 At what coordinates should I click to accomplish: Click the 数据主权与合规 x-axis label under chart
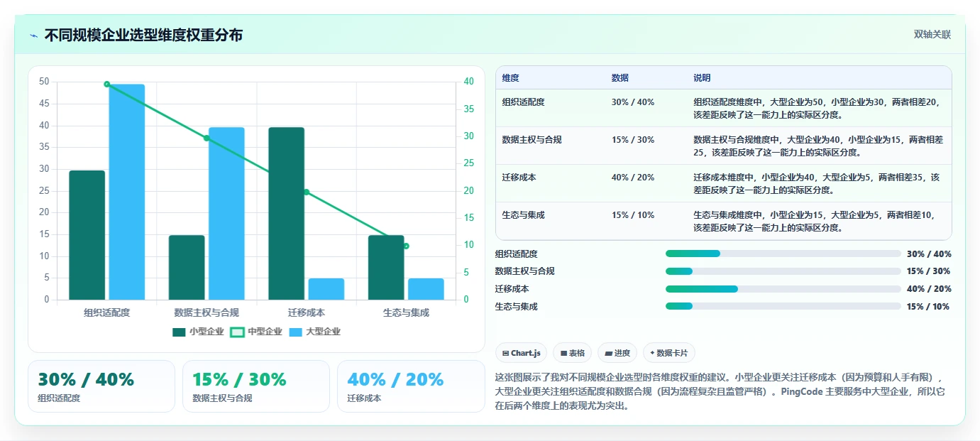coord(207,312)
